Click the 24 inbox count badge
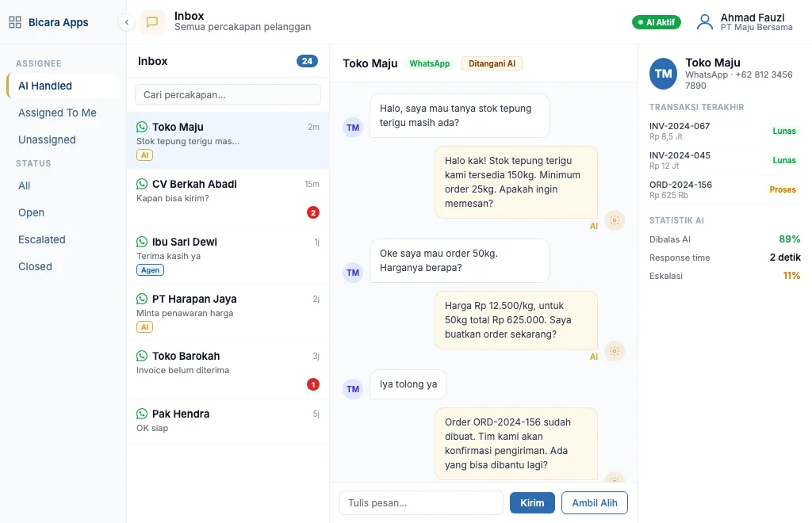Screen dimensions: 812x523 [x=307, y=61]
